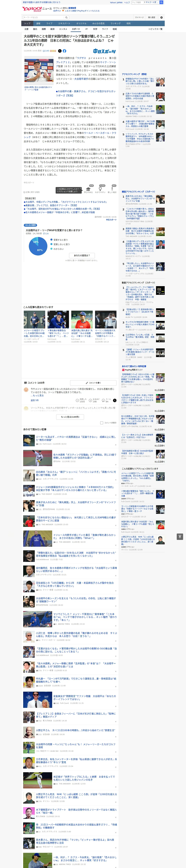The width and height of the screenshot is (186, 868).
Task: Open トピックス一覧
Action: tap(155, 29)
